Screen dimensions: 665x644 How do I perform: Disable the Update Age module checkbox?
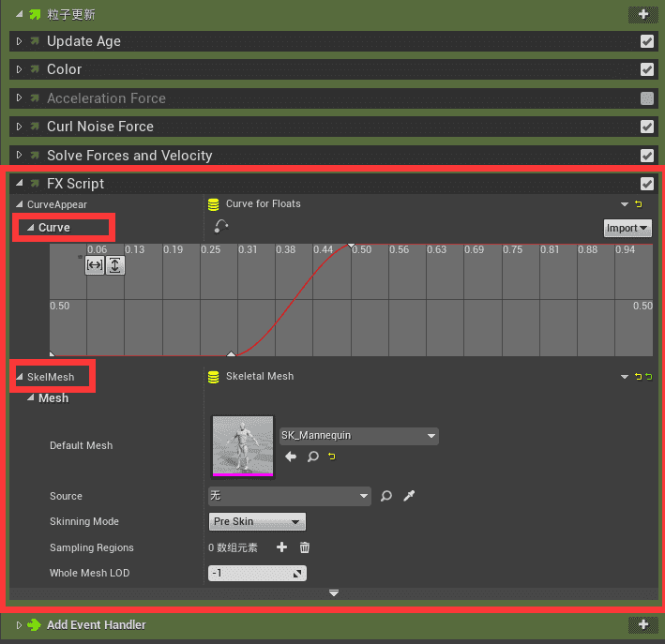click(646, 41)
